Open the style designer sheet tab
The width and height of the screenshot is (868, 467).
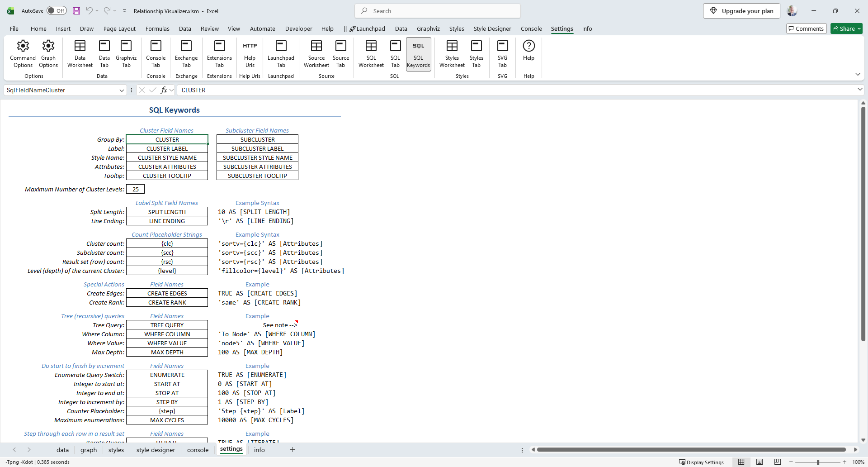156,450
